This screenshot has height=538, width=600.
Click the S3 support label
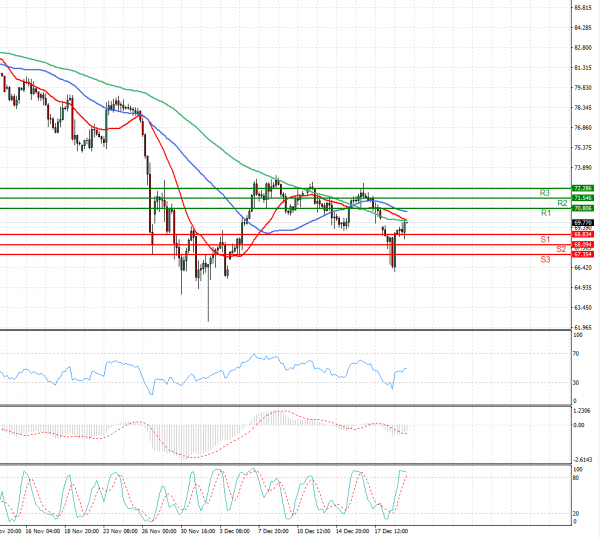tap(545, 259)
